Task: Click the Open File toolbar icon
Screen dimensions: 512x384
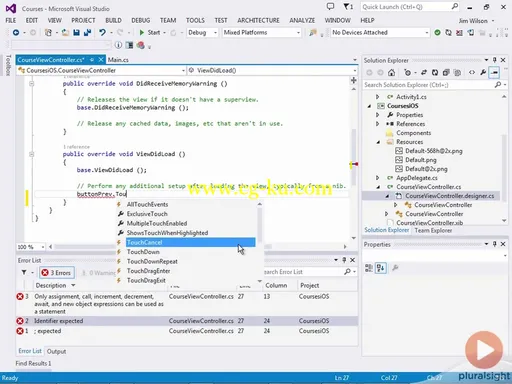Action: coord(65,33)
